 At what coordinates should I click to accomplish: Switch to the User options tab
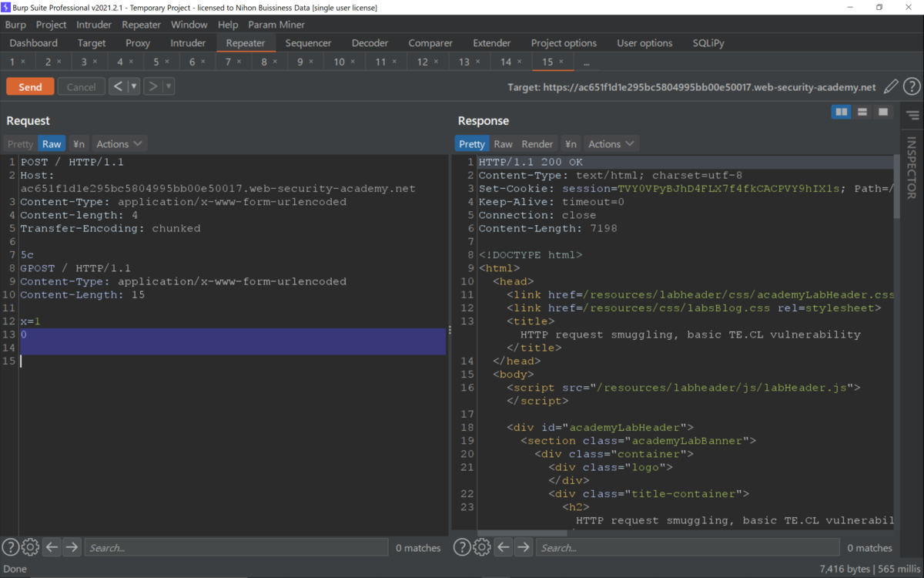point(644,43)
